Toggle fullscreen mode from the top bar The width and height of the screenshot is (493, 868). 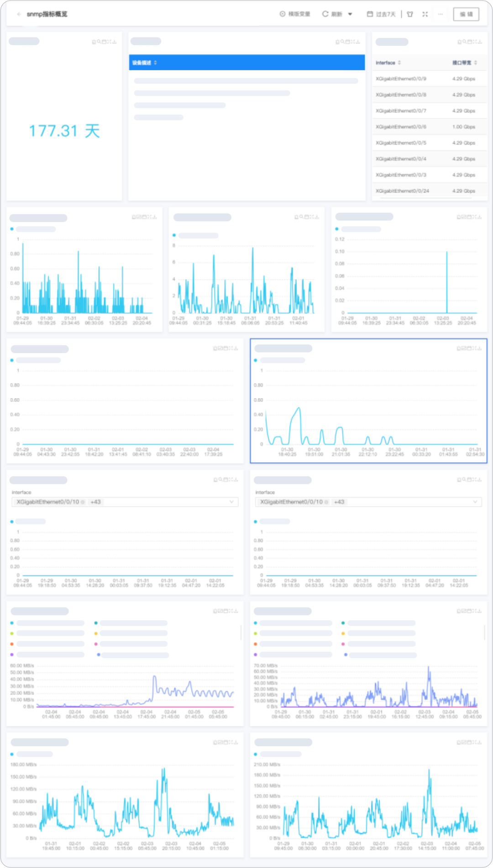[x=425, y=14]
